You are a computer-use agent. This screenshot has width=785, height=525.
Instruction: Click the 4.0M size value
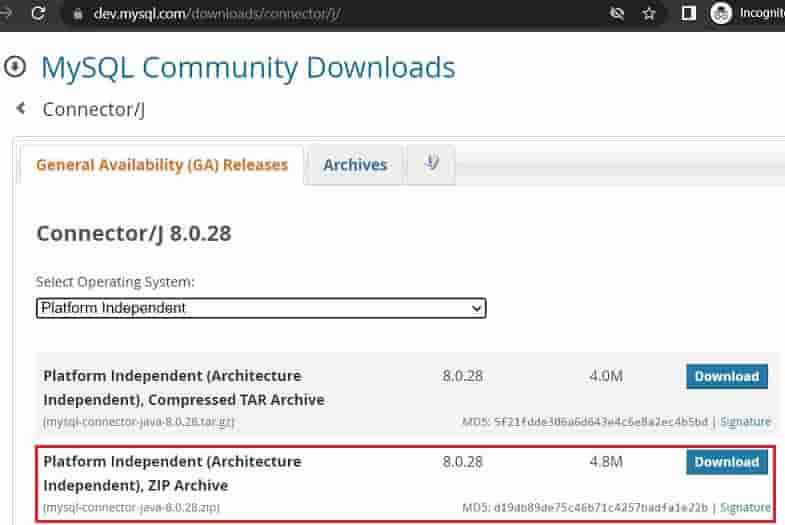click(606, 376)
